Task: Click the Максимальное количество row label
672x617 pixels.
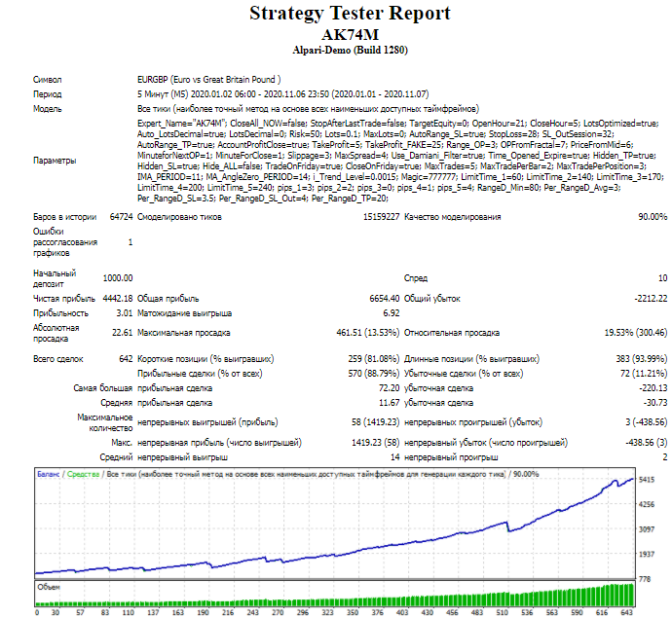Action: tap(105, 422)
